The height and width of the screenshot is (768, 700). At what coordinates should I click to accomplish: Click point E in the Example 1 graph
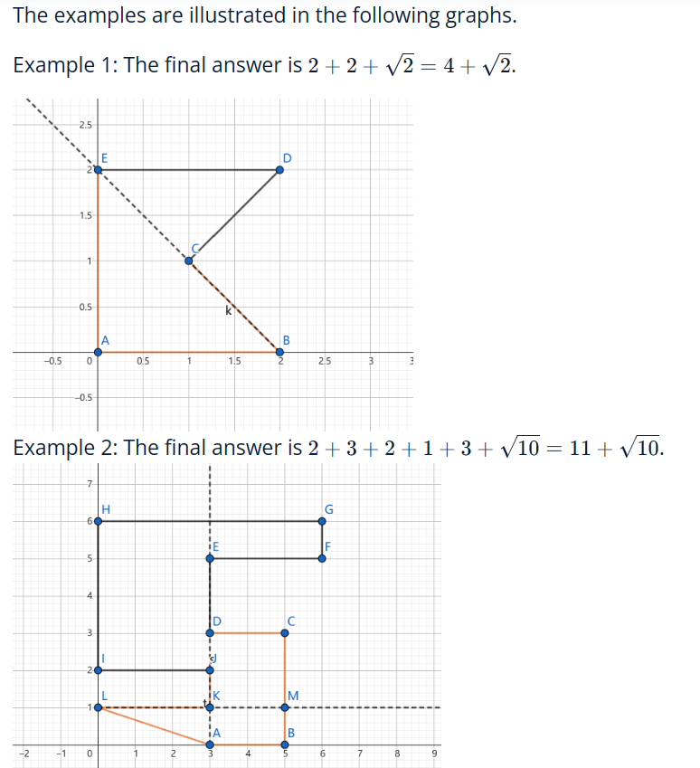(98, 170)
